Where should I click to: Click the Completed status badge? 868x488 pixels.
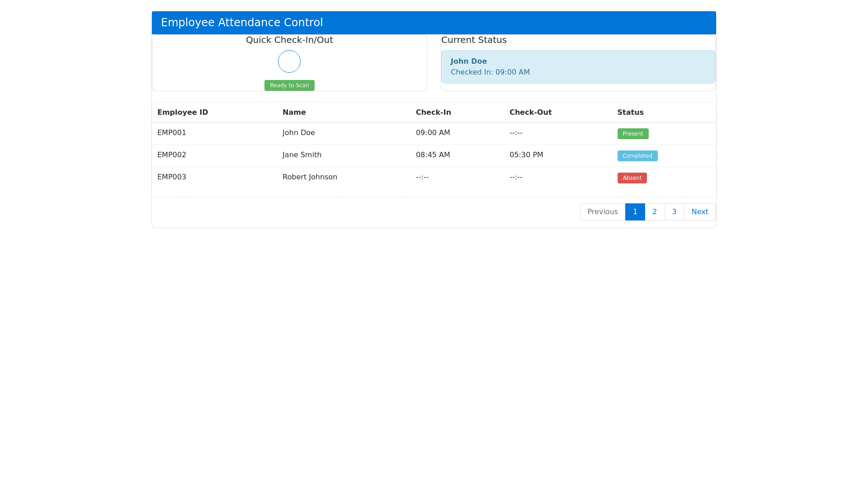click(637, 156)
